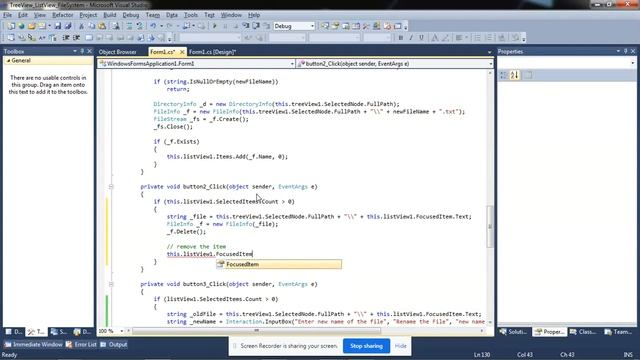Open the Debug menu

(x=131, y=15)
